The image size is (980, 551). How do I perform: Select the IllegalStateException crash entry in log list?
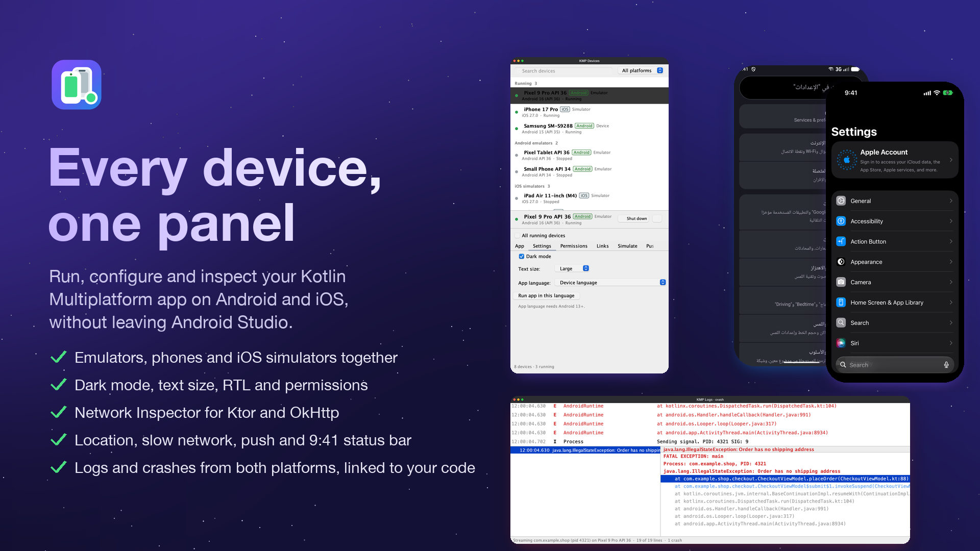pos(585,450)
